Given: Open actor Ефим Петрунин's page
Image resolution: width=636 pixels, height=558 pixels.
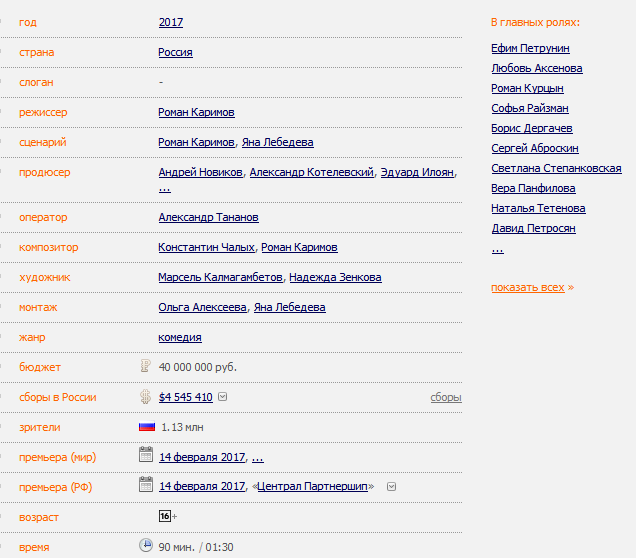Looking at the screenshot, I should (x=531, y=48).
